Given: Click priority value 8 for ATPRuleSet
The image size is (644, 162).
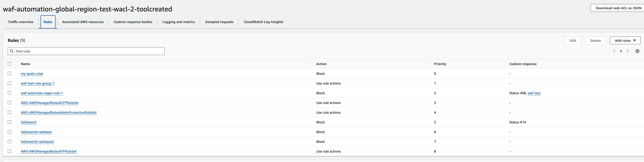Looking at the screenshot, I should 435,151.
